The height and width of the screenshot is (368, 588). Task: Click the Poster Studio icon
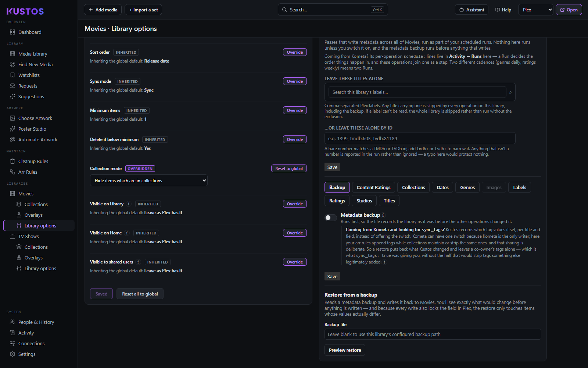12,129
